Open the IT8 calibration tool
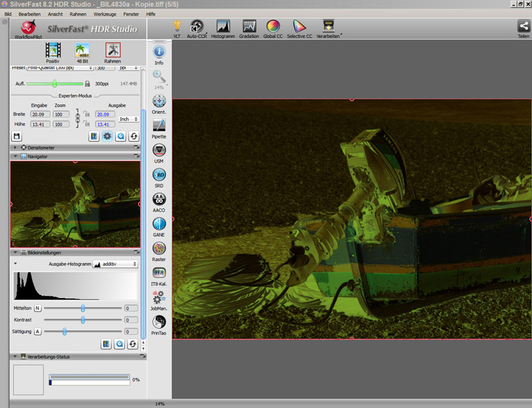The image size is (532, 408). (x=159, y=272)
